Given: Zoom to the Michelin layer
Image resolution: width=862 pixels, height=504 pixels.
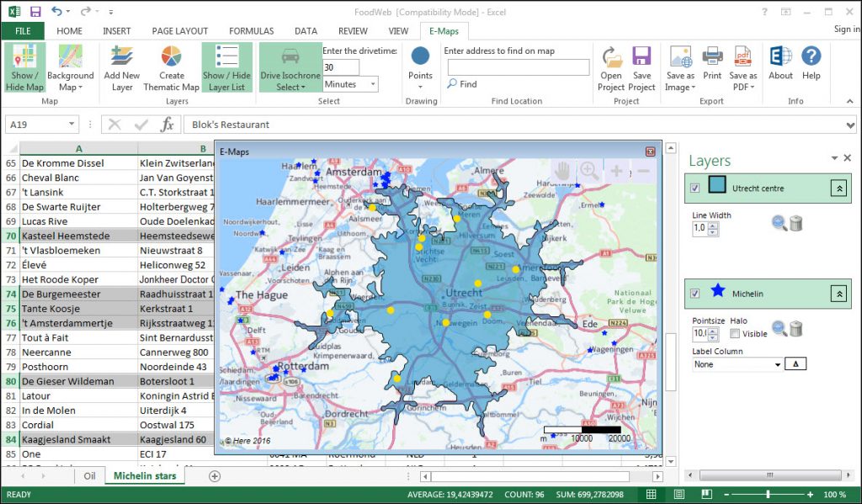Looking at the screenshot, I should click(x=779, y=328).
